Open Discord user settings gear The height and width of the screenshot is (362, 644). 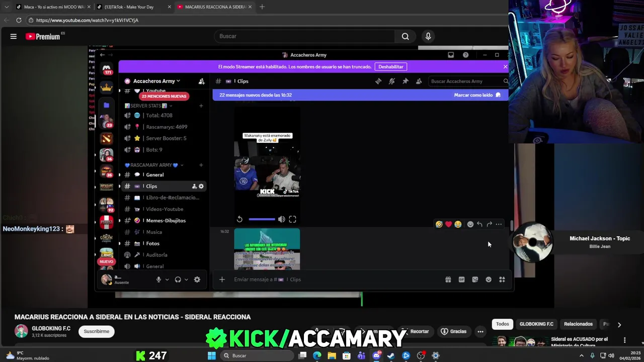point(197,280)
